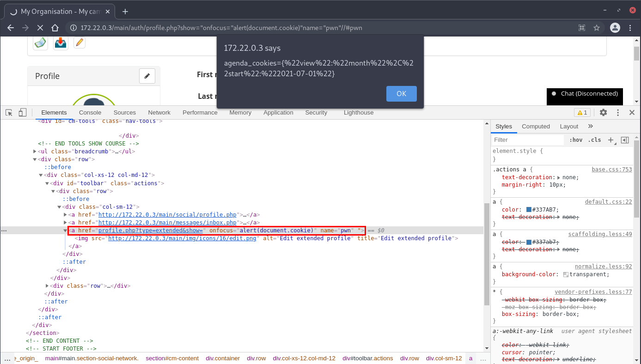The height and width of the screenshot is (364, 641).
Task: Click the new style rule plus icon
Action: point(610,140)
